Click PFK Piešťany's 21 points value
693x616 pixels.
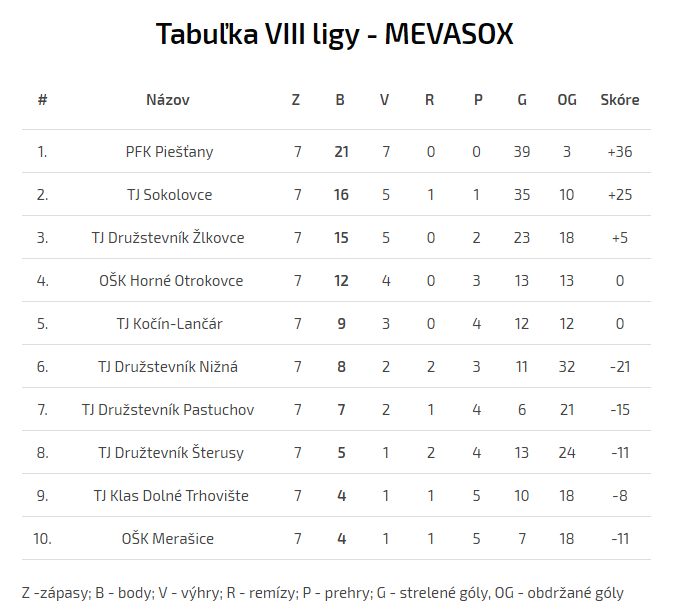[342, 152]
